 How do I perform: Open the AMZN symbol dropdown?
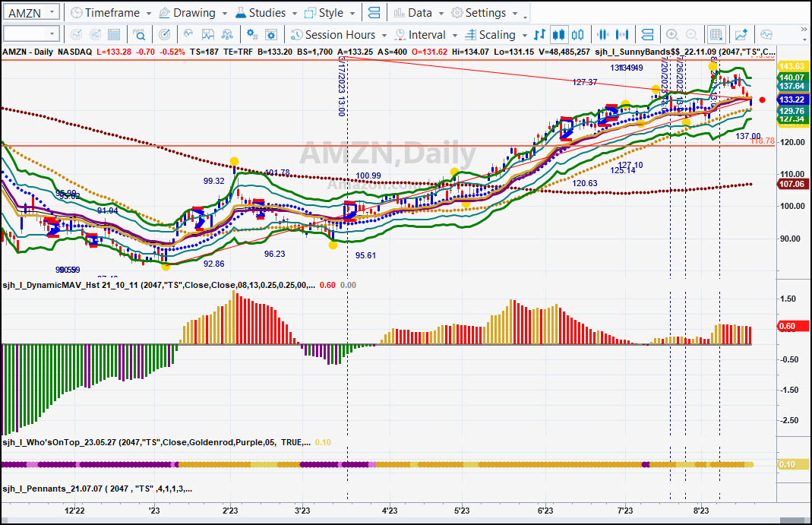pyautogui.click(x=52, y=12)
